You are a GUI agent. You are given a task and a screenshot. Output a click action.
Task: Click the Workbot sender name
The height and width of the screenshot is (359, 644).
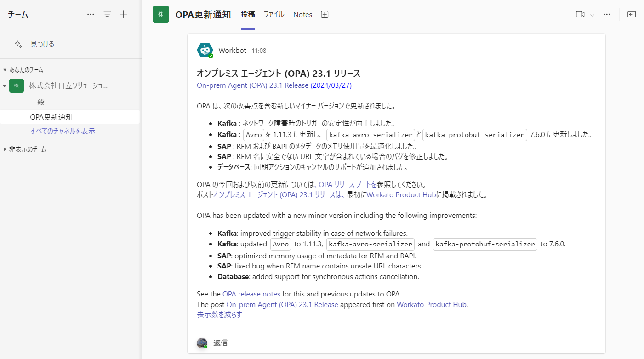click(x=232, y=51)
